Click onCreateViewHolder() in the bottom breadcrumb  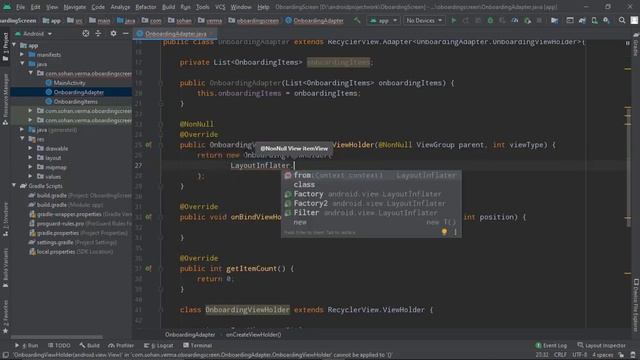click(x=253, y=335)
